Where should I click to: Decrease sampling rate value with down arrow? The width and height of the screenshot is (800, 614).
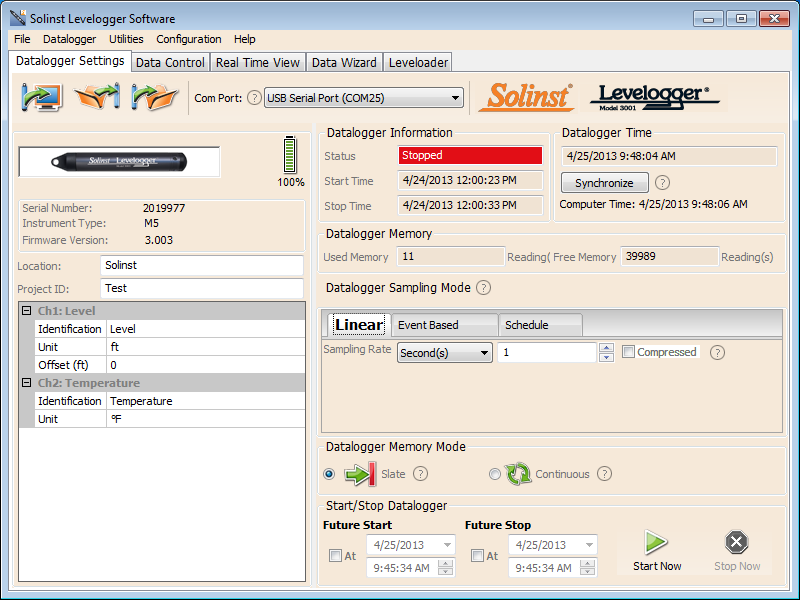coord(606,357)
